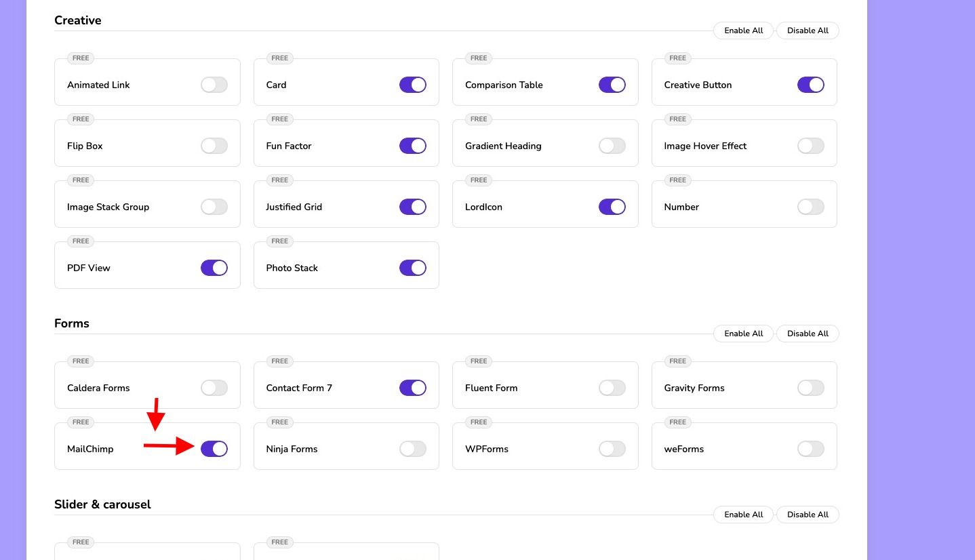Disable the Fun Factor toggle
The image size is (975, 560).
coord(413,146)
